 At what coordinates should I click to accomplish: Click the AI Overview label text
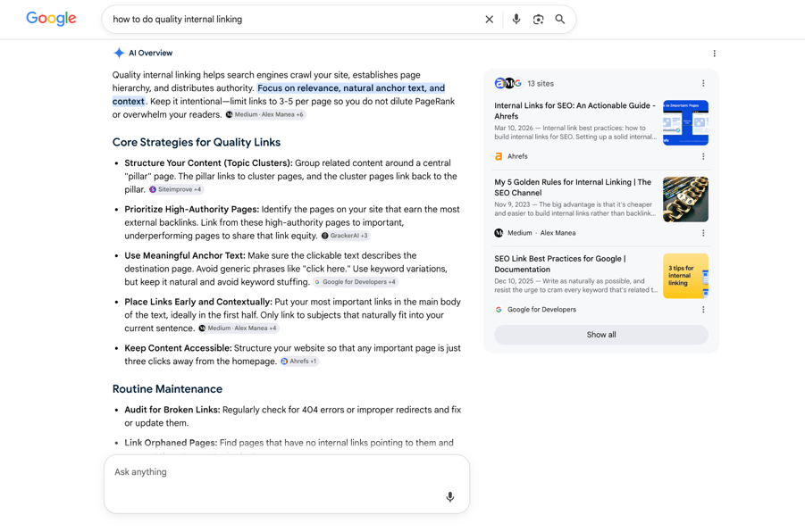click(x=150, y=53)
